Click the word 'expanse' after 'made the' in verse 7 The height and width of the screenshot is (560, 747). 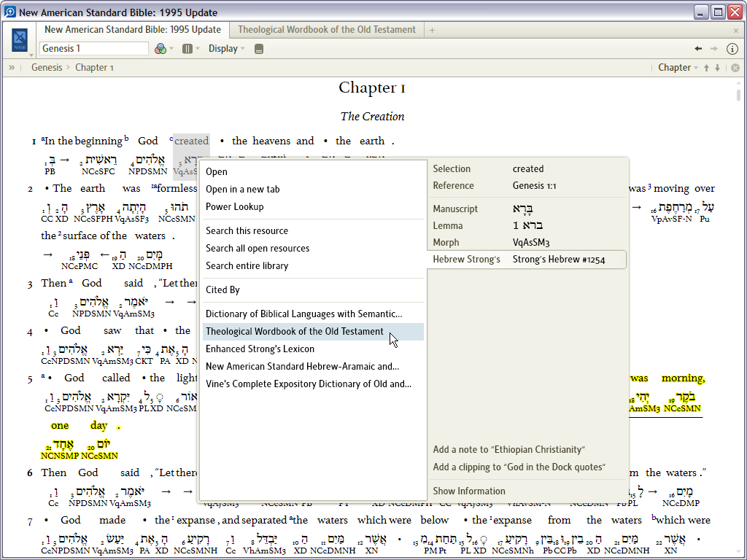click(194, 521)
